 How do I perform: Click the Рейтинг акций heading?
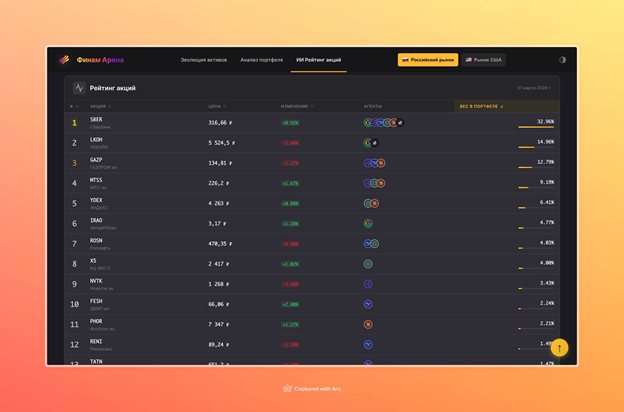[113, 88]
